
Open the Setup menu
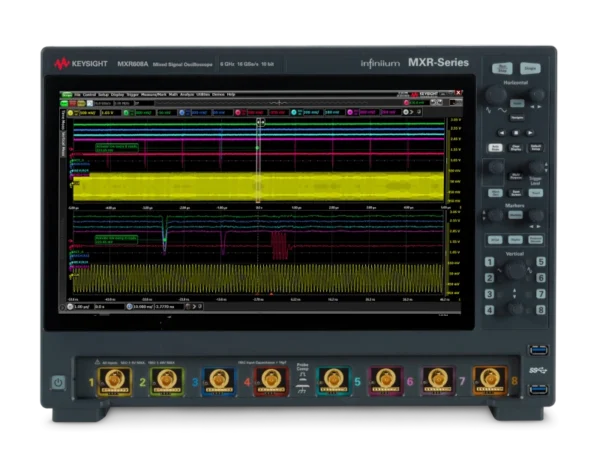[x=103, y=95]
